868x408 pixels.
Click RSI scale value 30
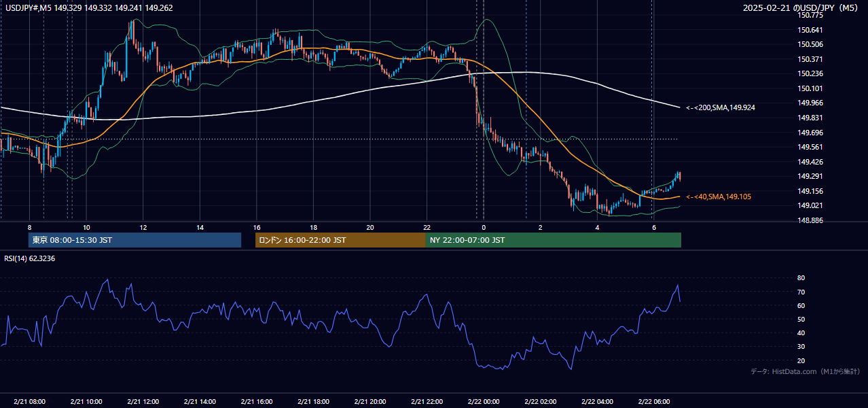tap(801, 347)
